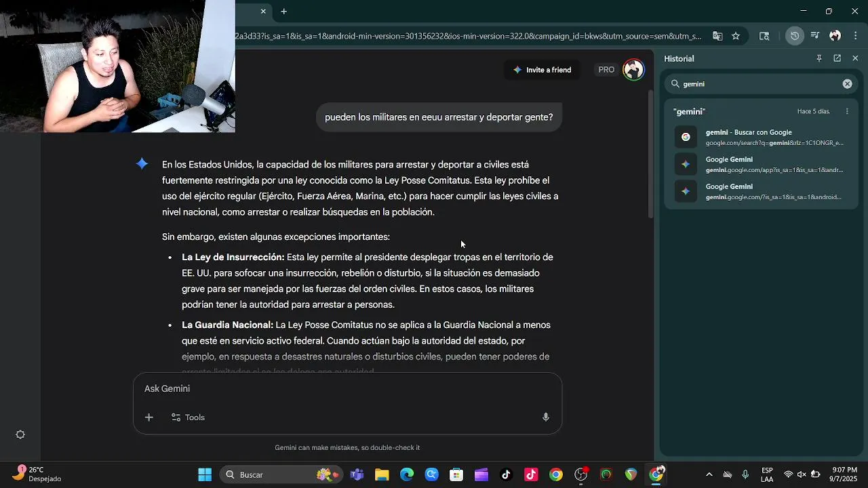This screenshot has height=488, width=868.
Task: Open OBS Studio from taskbar
Action: coord(581,474)
